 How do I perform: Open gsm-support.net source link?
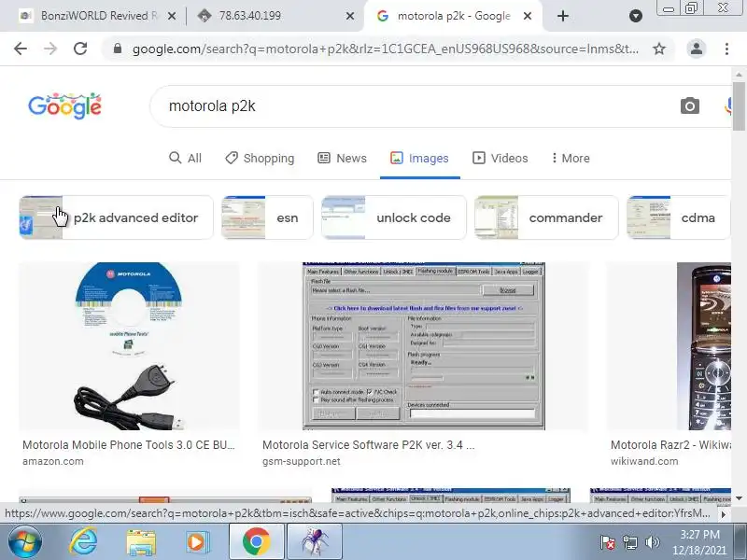[x=301, y=461]
